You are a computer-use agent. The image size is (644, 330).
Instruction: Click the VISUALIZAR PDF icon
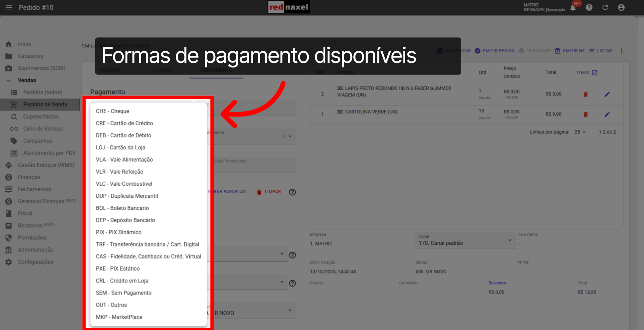pyautogui.click(x=440, y=51)
